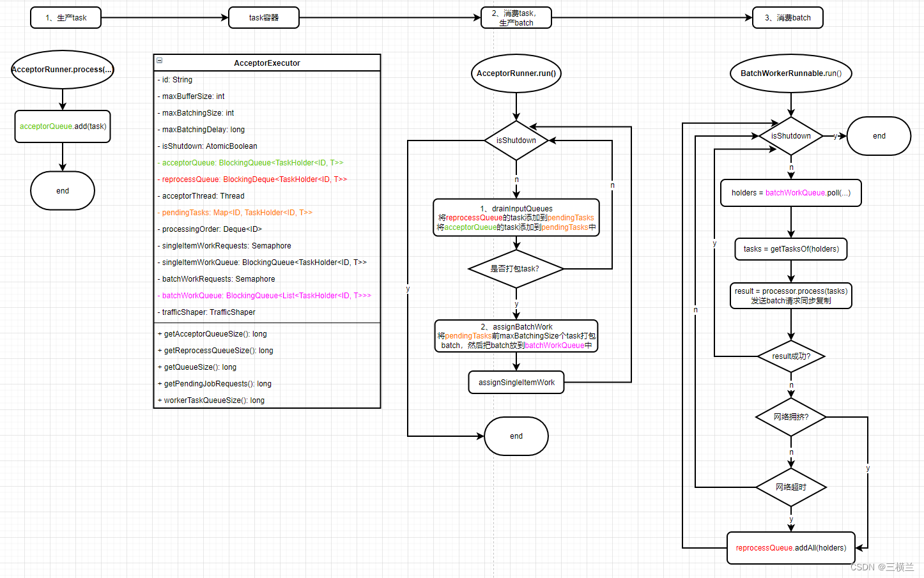Click the '网络超时' decision diamond

[x=791, y=487]
